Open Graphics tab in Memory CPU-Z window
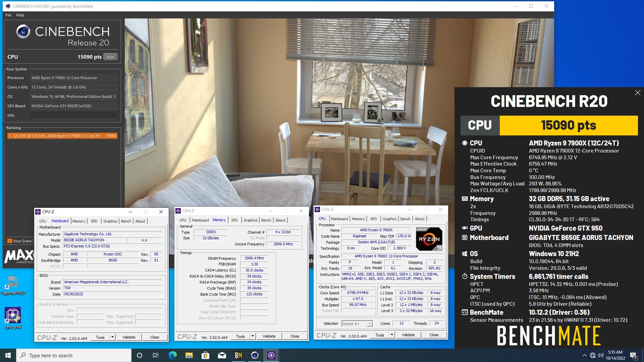Viewport: 644px width, 362px height. tap(251, 220)
